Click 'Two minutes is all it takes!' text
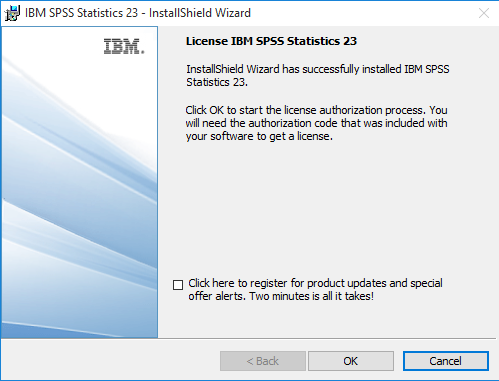 point(312,296)
